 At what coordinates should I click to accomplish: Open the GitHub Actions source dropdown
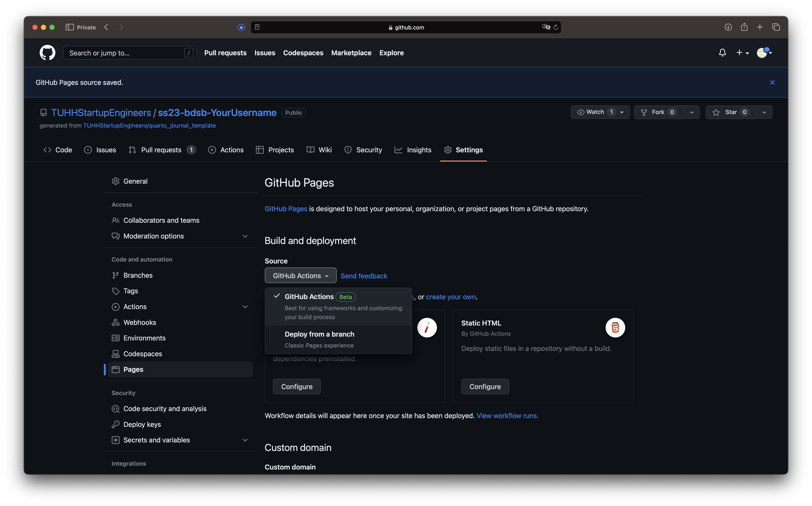click(x=300, y=275)
